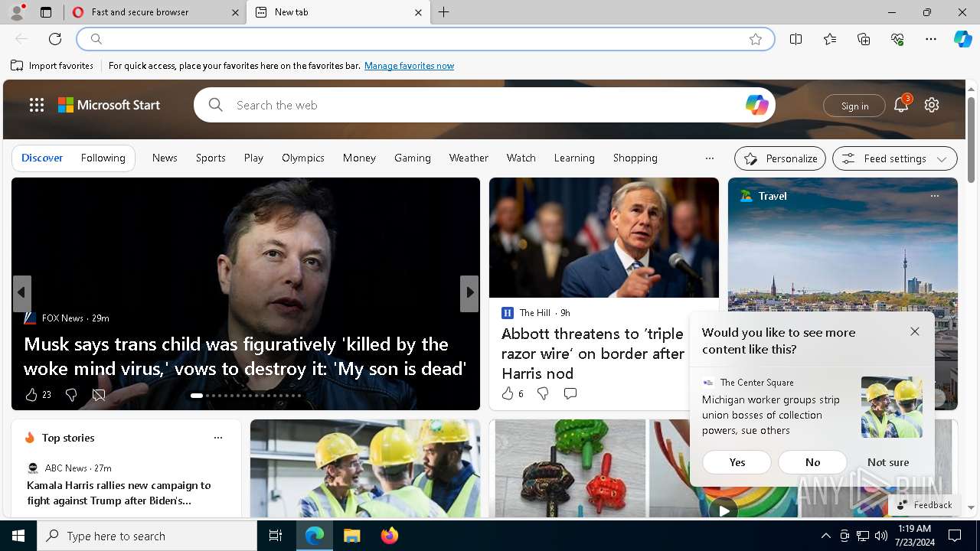Open Edge Settings and more menu
The width and height of the screenshot is (980, 551).
(931, 39)
